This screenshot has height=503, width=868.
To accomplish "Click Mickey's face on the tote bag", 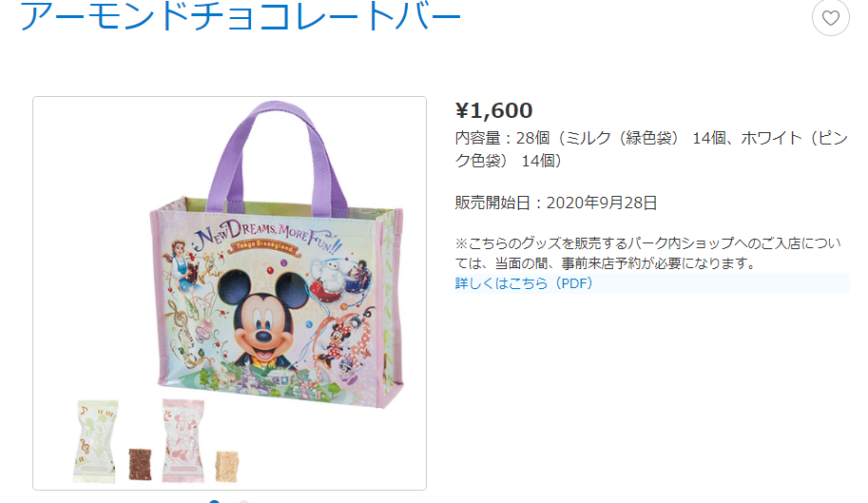I will tap(262, 326).
